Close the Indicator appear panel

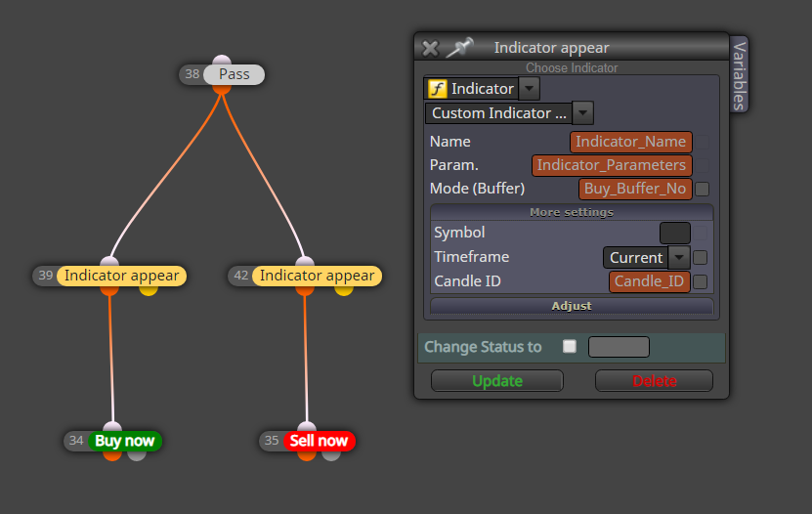coord(430,49)
